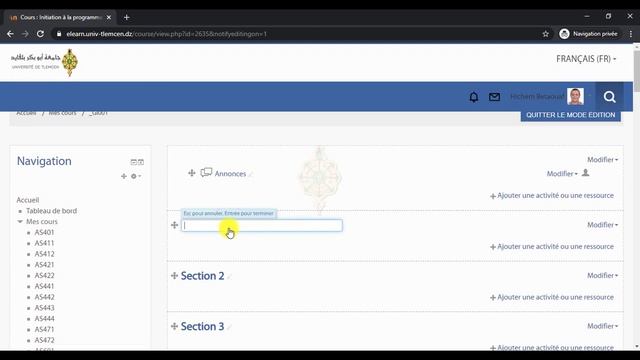Open the search magnifier in the blue bar
The image size is (640, 360).
609,97
